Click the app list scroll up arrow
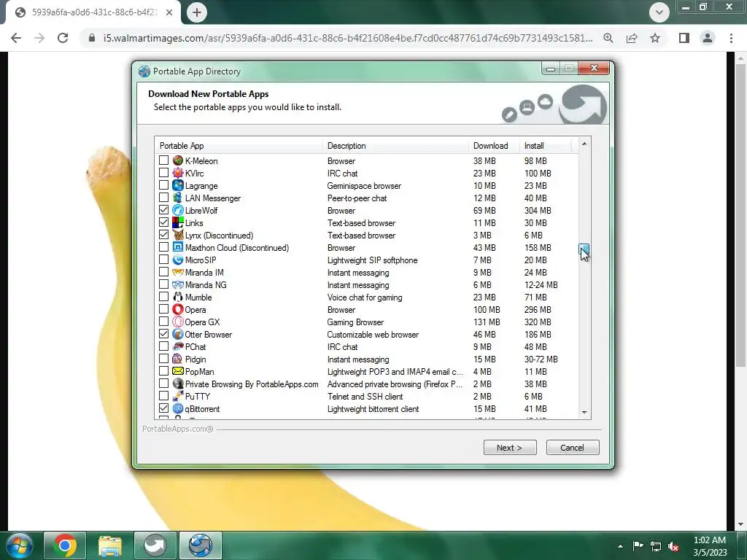The height and width of the screenshot is (560, 747). (584, 144)
